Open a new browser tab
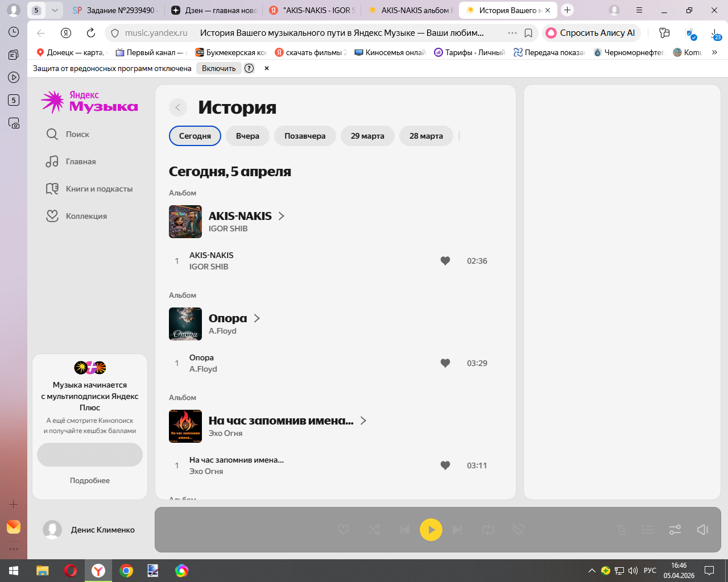728x582 pixels. pos(567,10)
